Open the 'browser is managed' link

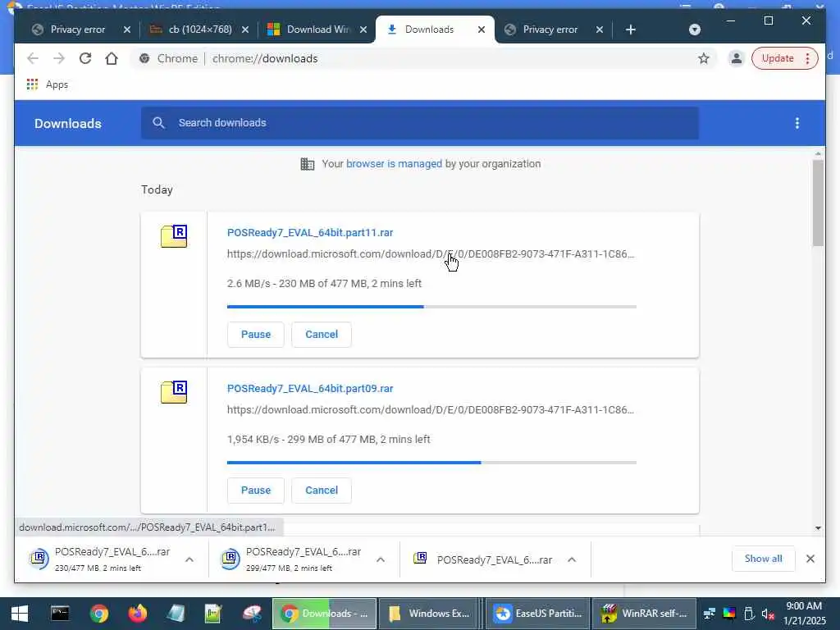click(x=394, y=164)
